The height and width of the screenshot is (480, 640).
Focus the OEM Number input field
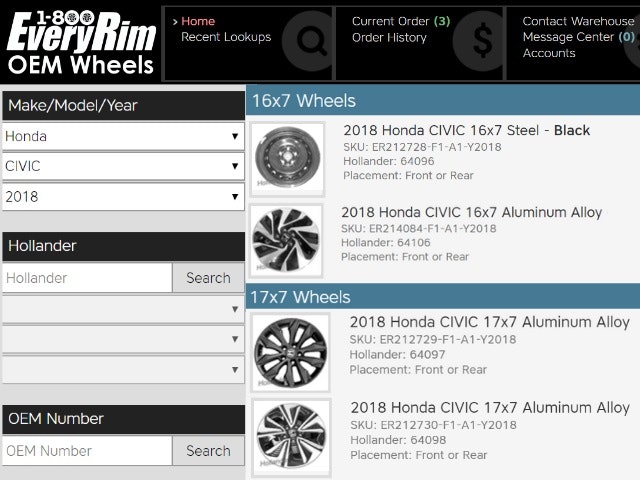(87, 451)
